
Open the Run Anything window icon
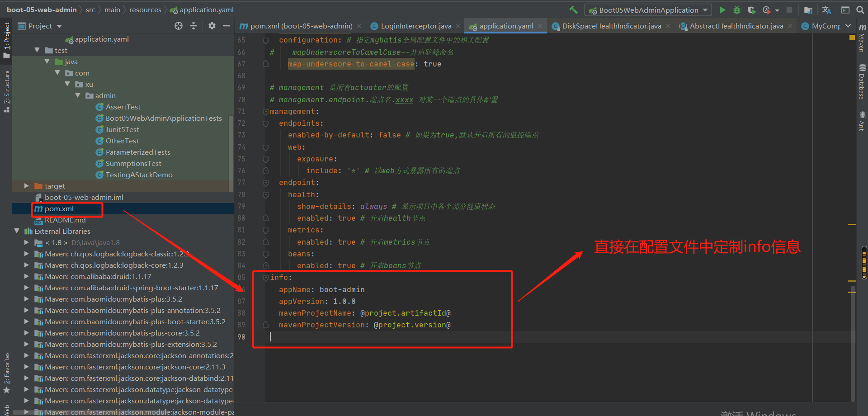click(x=845, y=10)
